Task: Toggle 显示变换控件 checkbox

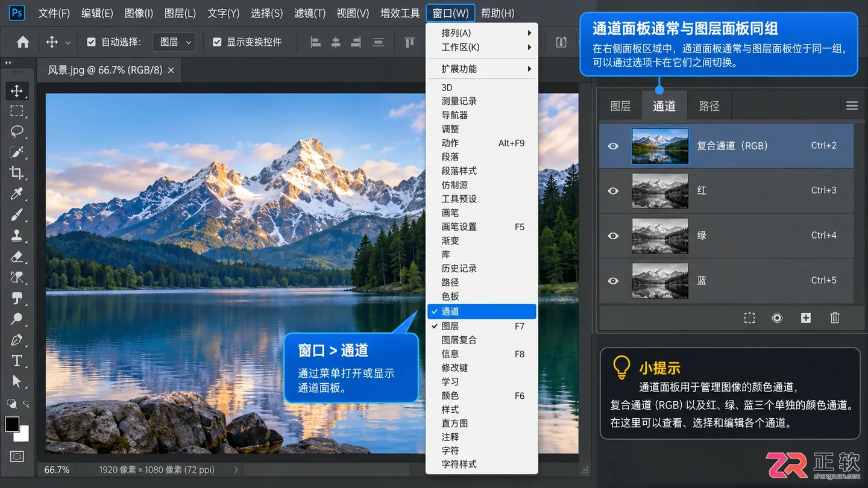Action: pyautogui.click(x=217, y=42)
